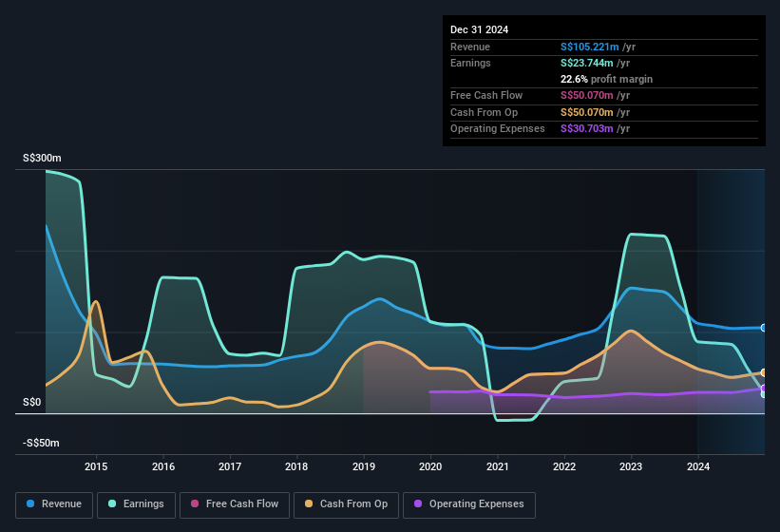
Task: Toggle Cash From Op legend item
Action: click(346, 504)
